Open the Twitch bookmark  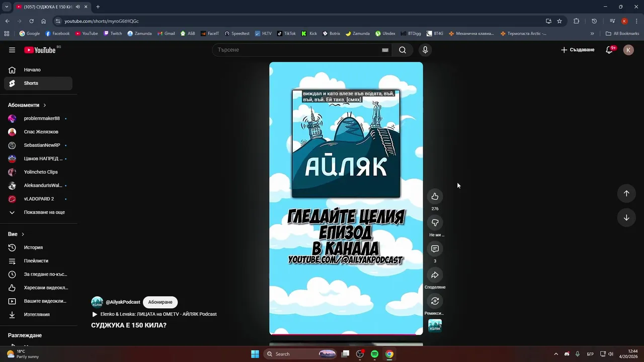pyautogui.click(x=113, y=34)
